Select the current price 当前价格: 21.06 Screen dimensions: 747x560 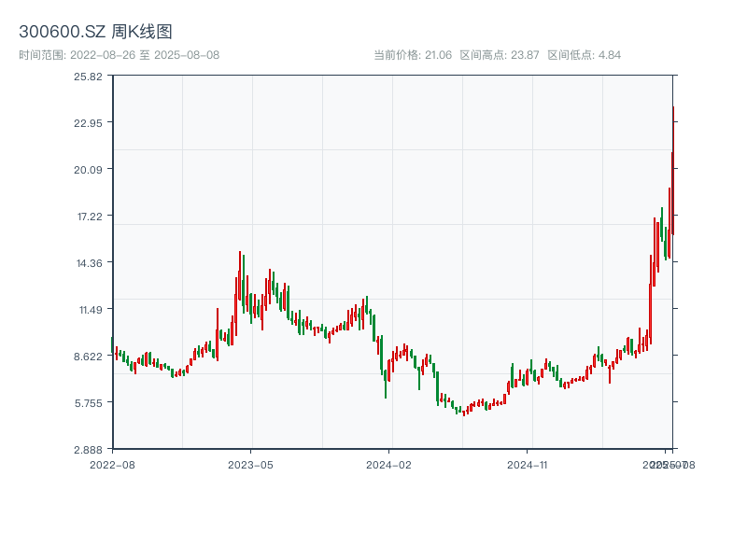click(413, 55)
